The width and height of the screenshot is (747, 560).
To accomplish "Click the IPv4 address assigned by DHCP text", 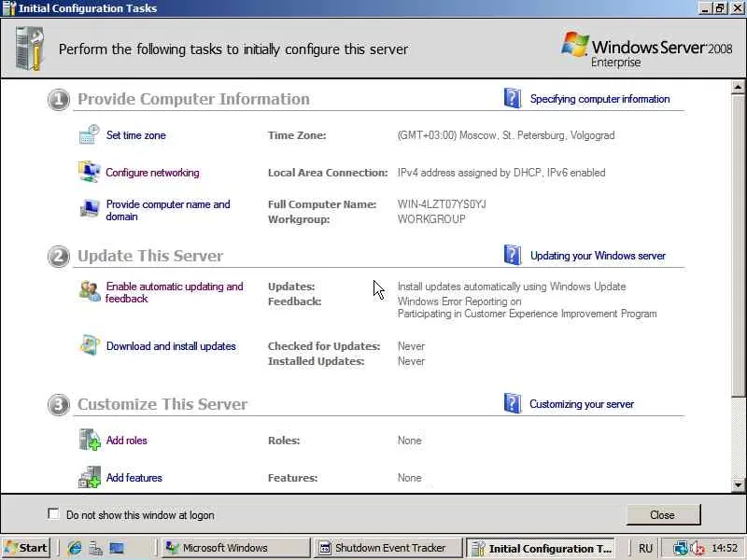I will [x=501, y=173].
